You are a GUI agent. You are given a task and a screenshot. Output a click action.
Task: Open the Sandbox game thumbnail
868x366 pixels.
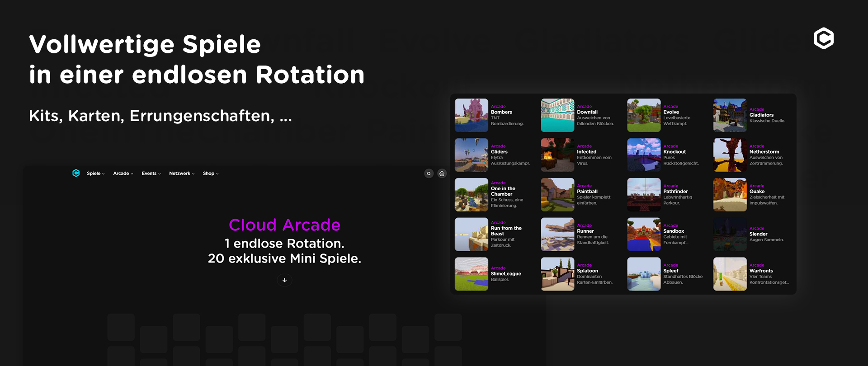pyautogui.click(x=644, y=235)
